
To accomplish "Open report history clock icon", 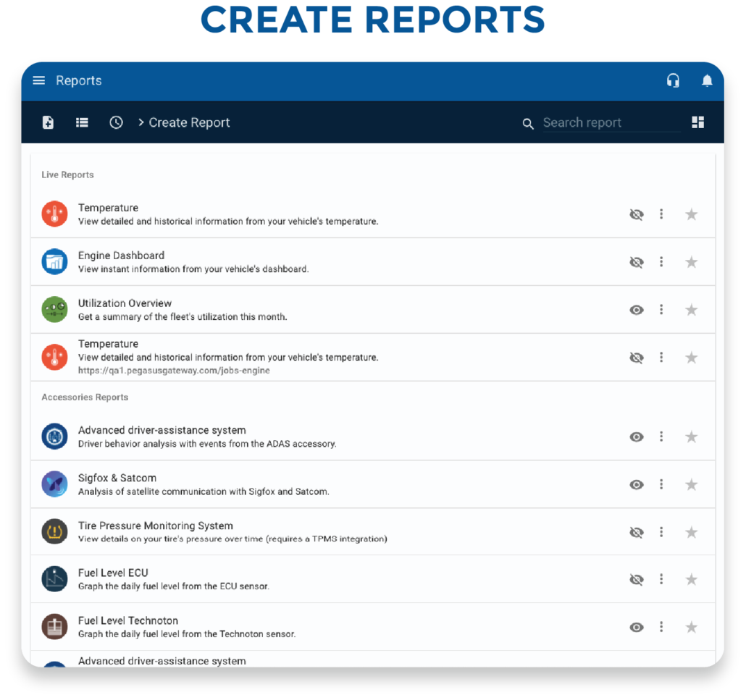I will (x=116, y=122).
